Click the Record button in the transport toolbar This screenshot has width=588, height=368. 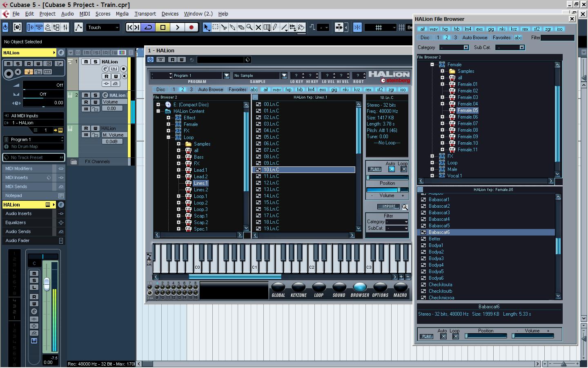point(191,27)
